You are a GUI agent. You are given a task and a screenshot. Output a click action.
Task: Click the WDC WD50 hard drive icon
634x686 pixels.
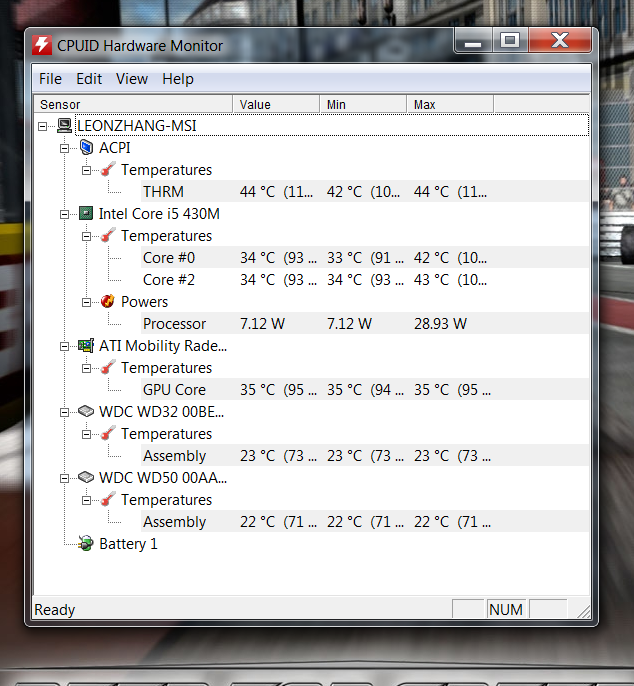(x=86, y=477)
